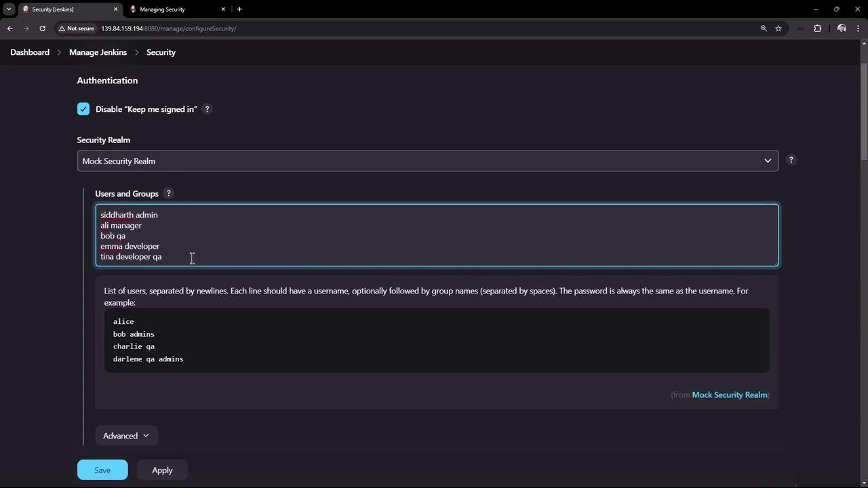Click the "ali manager" line

pos(121,225)
